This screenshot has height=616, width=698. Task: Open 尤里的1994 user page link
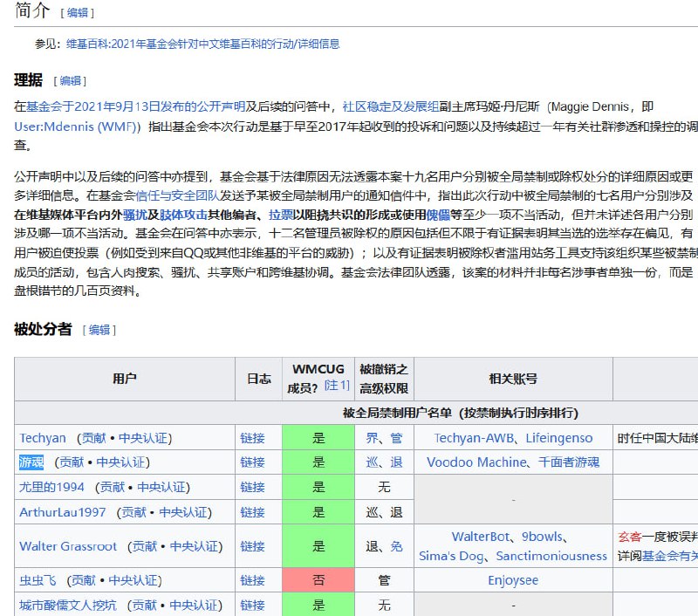[x=51, y=488]
